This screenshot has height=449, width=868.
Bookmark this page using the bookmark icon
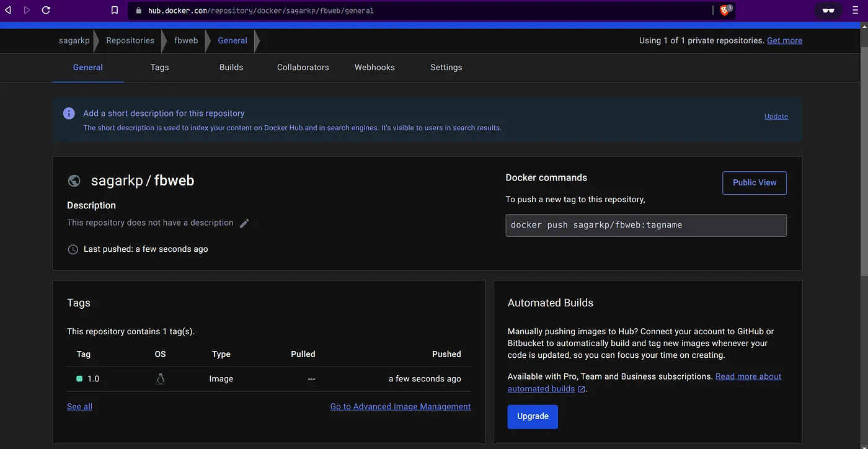pos(115,10)
